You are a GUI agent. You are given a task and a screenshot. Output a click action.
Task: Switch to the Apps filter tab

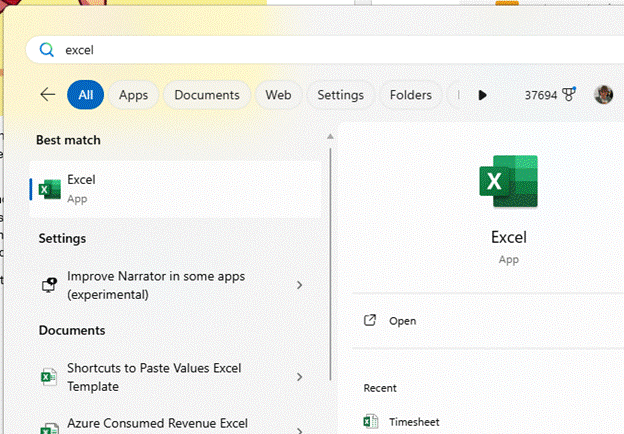[x=133, y=95]
